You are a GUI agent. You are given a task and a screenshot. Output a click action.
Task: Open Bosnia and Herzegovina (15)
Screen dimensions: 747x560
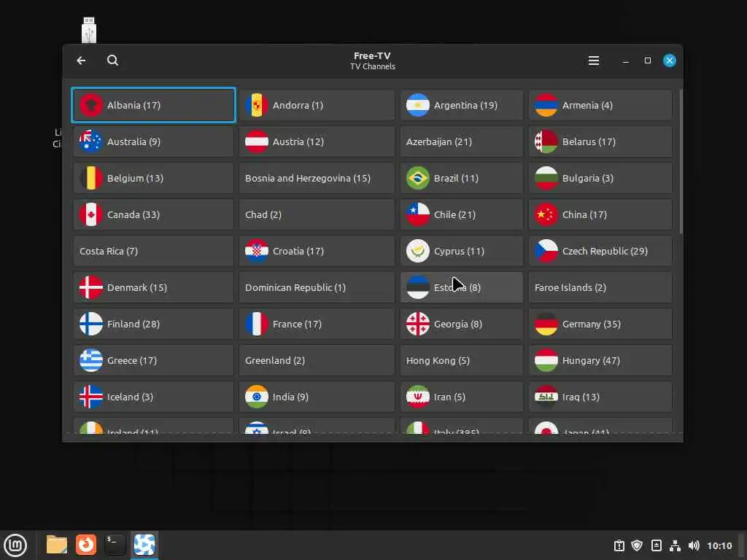pos(317,178)
